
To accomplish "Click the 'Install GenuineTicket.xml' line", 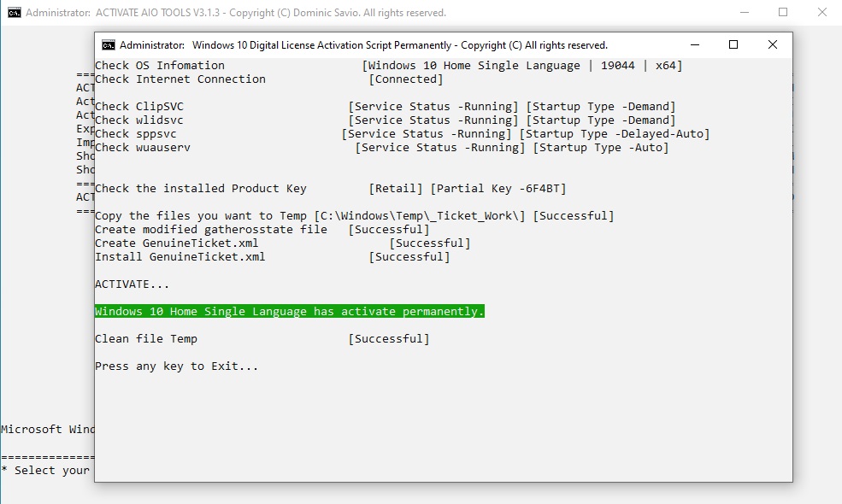I will (x=180, y=257).
